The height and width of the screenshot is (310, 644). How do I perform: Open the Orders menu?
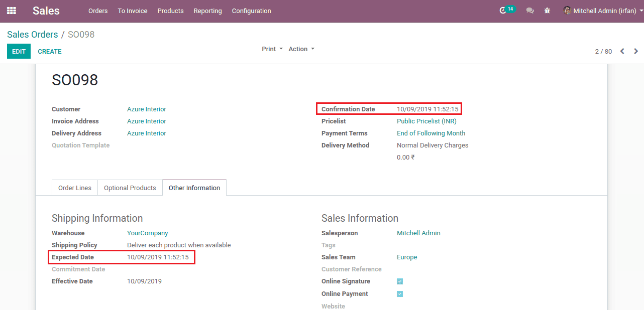(98, 11)
